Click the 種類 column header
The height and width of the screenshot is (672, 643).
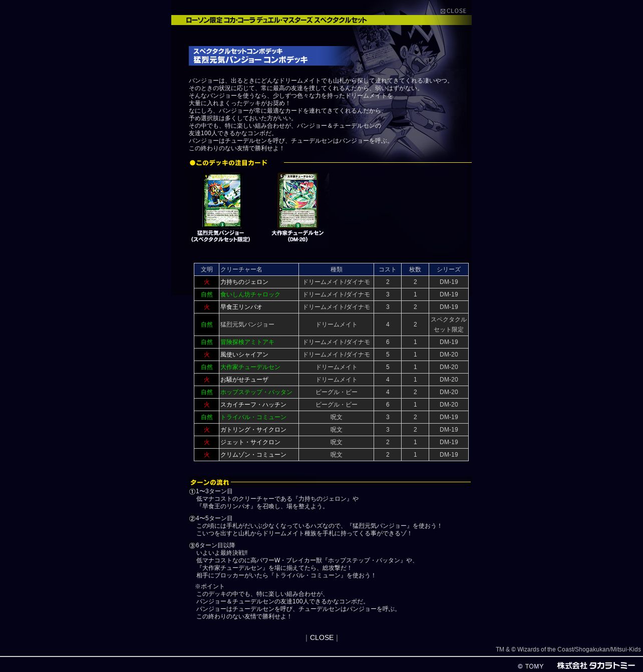coord(337,269)
